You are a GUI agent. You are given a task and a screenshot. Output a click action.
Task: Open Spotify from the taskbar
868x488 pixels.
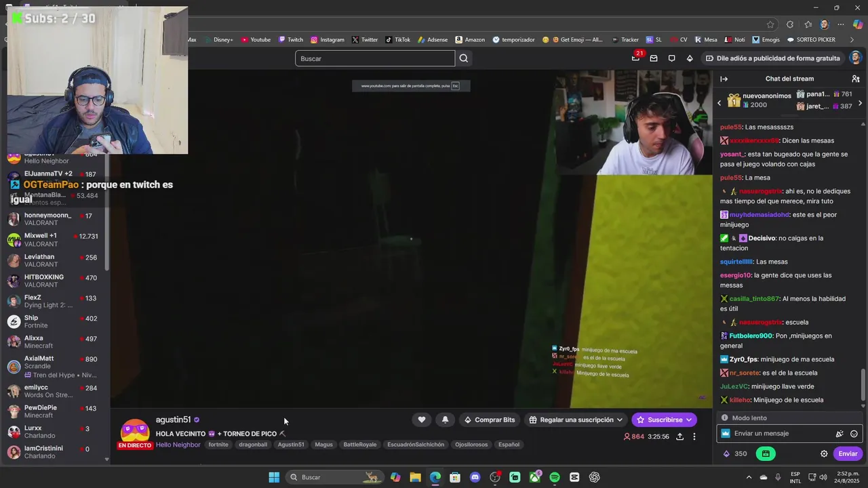[555, 477]
